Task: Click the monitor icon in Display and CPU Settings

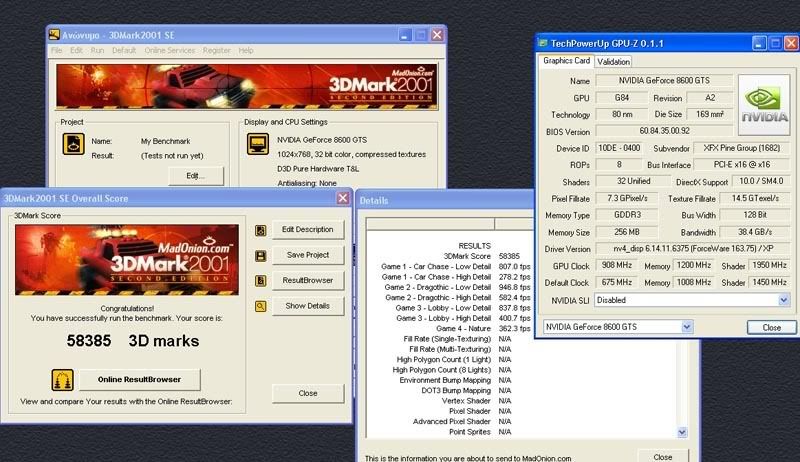Action: click(x=258, y=144)
